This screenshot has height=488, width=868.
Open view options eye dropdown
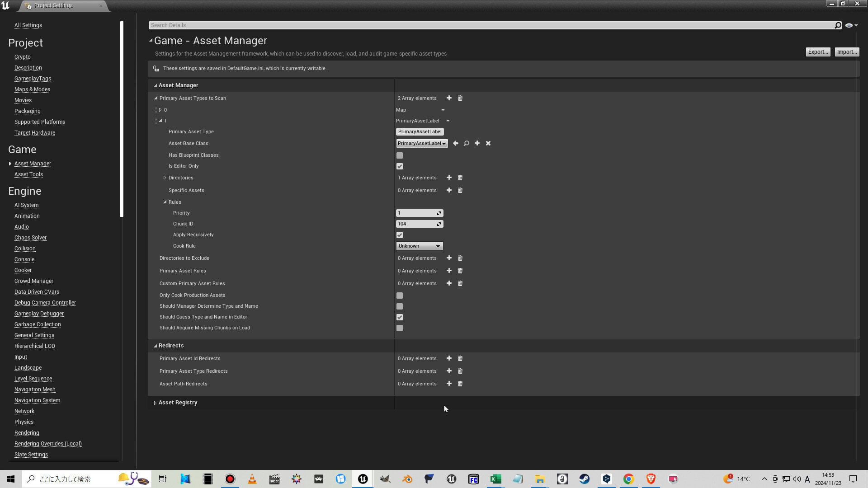pyautogui.click(x=851, y=25)
